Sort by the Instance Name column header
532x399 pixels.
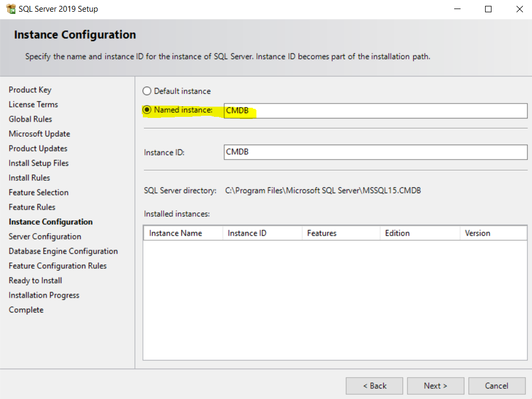click(x=183, y=233)
